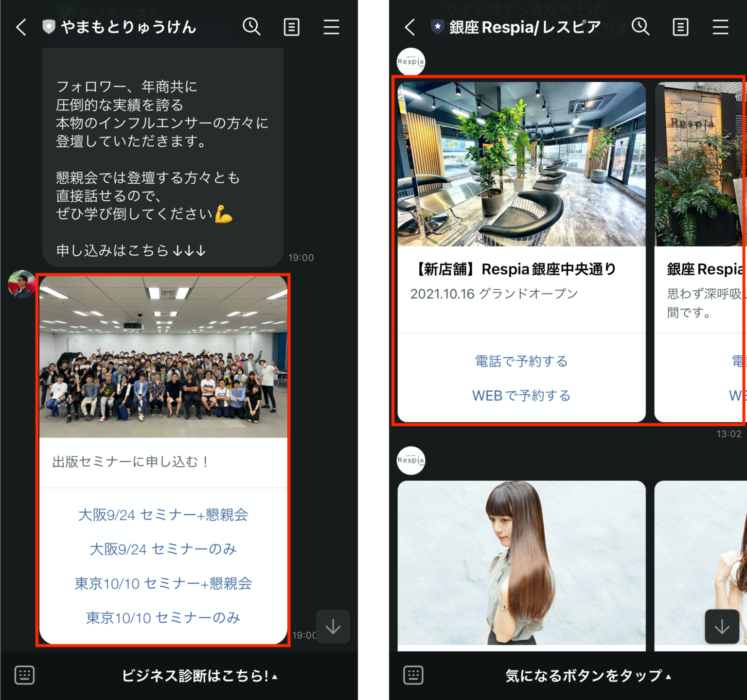Viewport: 747px width, 700px height.
Task: Expand ビジネス診断はこちら! rich menu
Action: coord(199,676)
